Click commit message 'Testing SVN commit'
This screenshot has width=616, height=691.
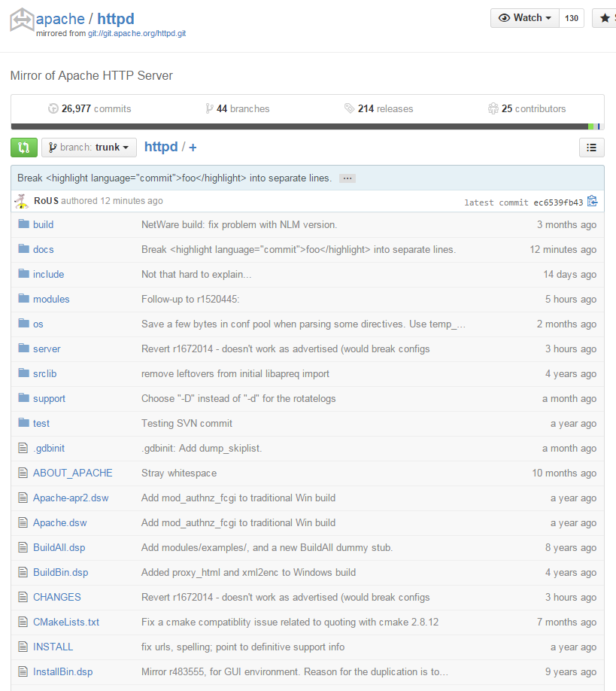187,424
